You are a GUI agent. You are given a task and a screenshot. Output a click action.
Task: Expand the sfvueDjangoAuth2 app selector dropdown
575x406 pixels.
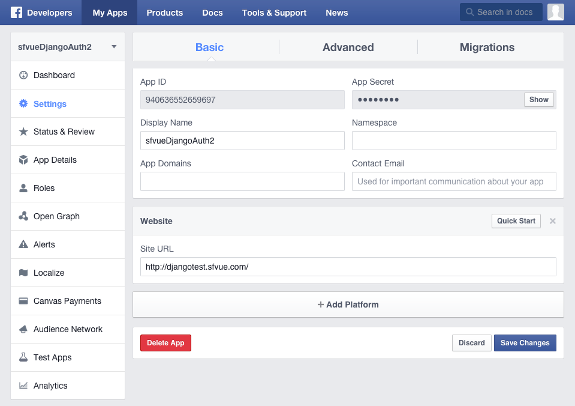[114, 47]
